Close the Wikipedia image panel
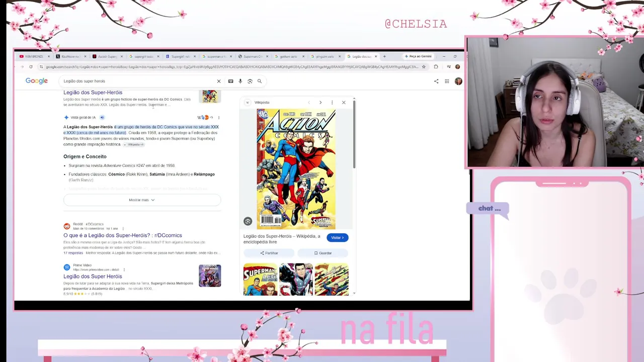The width and height of the screenshot is (644, 362). (344, 103)
